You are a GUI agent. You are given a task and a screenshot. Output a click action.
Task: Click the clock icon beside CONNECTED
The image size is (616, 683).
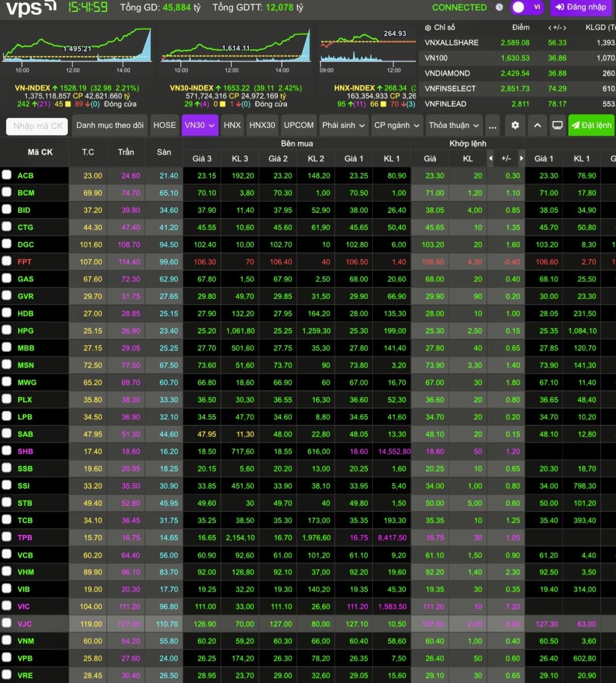499,7
